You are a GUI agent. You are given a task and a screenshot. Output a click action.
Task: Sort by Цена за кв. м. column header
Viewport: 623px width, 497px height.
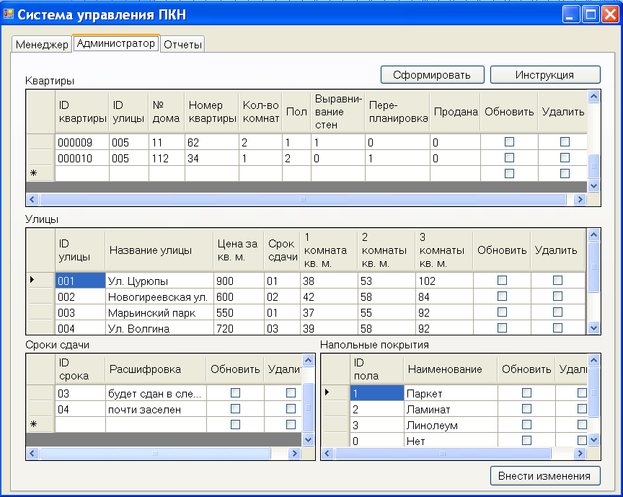point(236,250)
